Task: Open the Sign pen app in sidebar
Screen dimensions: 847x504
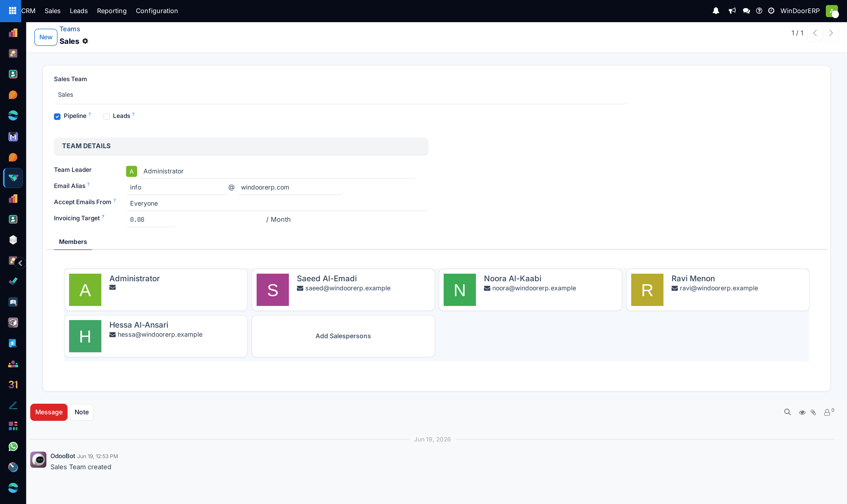Action: coord(13,405)
